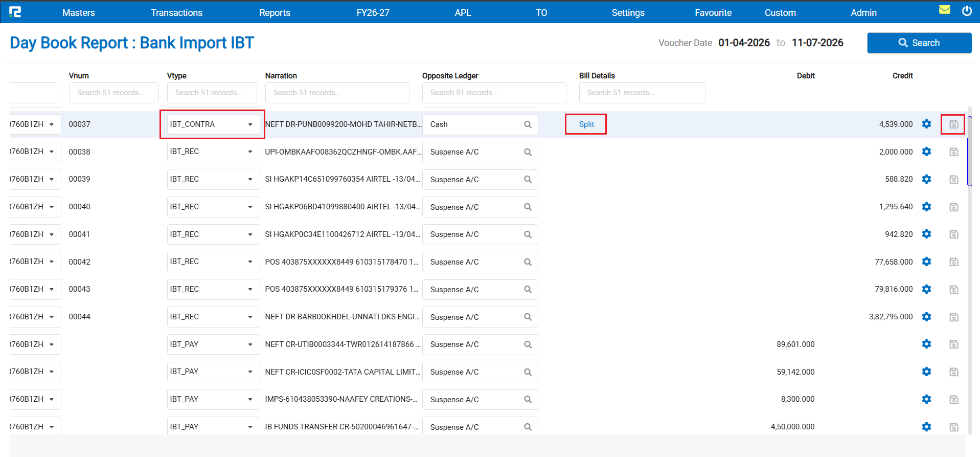
Task: Open gear settings for the 59,142.000 debit row
Action: coord(926,372)
